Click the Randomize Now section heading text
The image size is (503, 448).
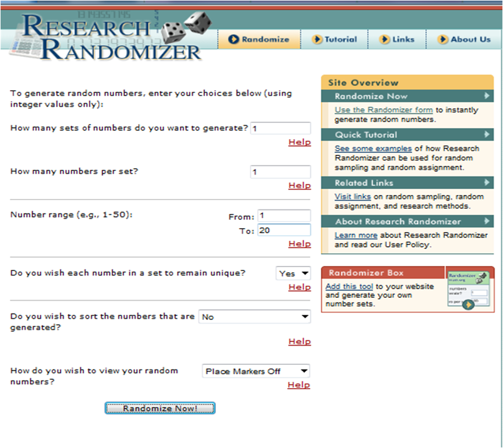pos(371,96)
